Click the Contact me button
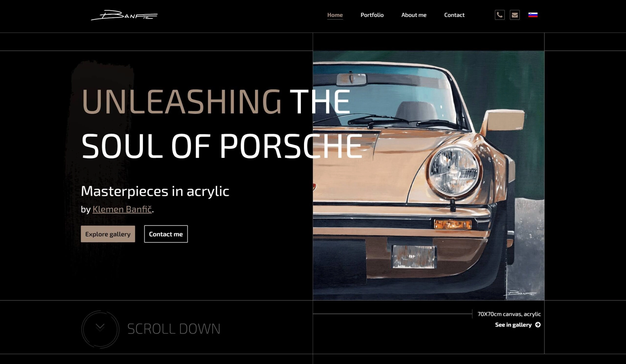This screenshot has height=364, width=626. coord(166,234)
